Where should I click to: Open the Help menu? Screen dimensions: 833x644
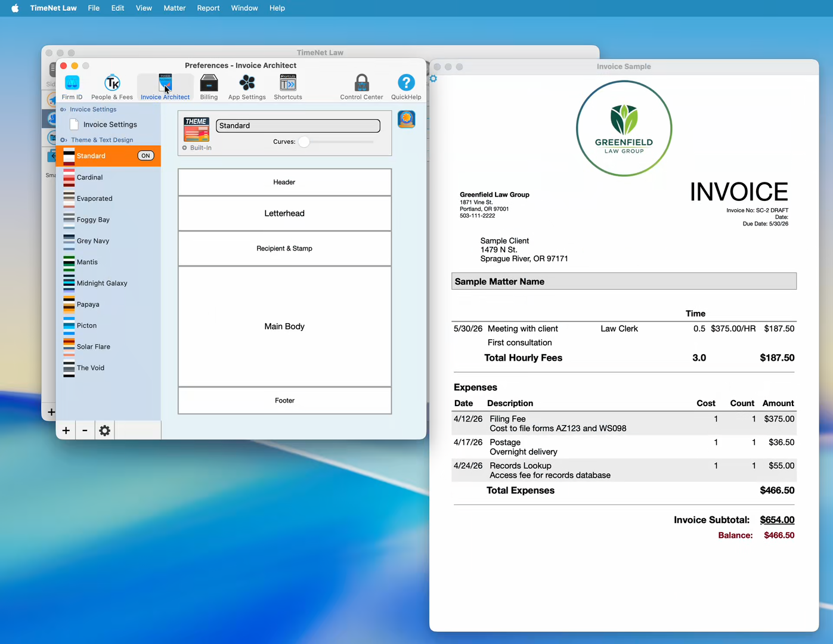pyautogui.click(x=277, y=8)
